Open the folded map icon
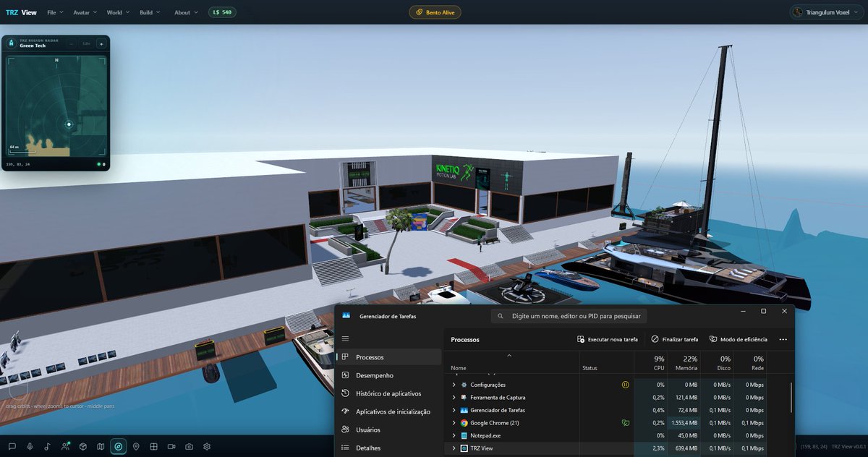Screen dimensions: 868x457 (101, 447)
